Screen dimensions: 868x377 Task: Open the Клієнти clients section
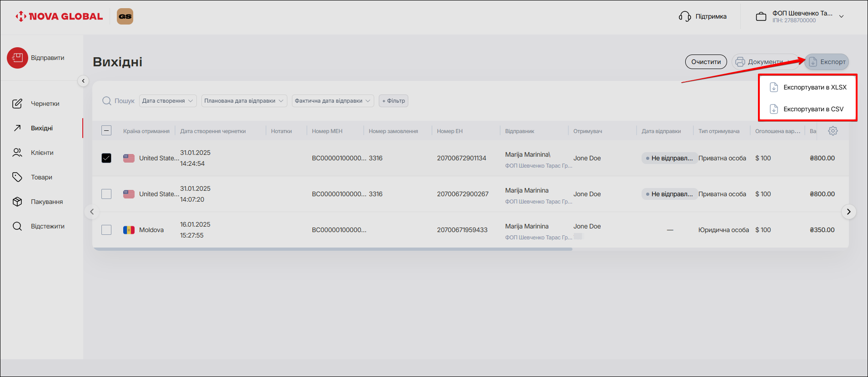click(x=42, y=153)
